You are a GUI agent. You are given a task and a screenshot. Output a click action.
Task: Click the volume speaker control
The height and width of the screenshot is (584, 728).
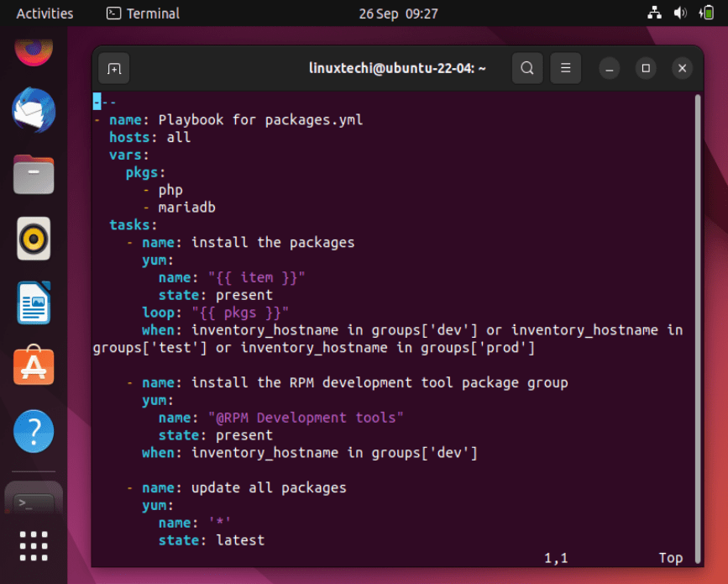(680, 13)
